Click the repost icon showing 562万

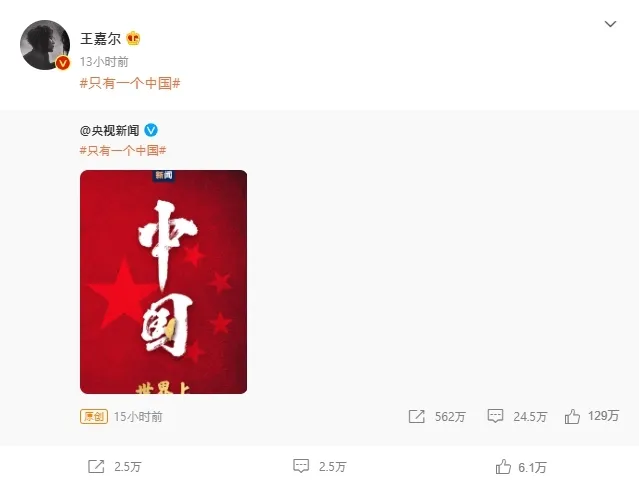pyautogui.click(x=416, y=417)
